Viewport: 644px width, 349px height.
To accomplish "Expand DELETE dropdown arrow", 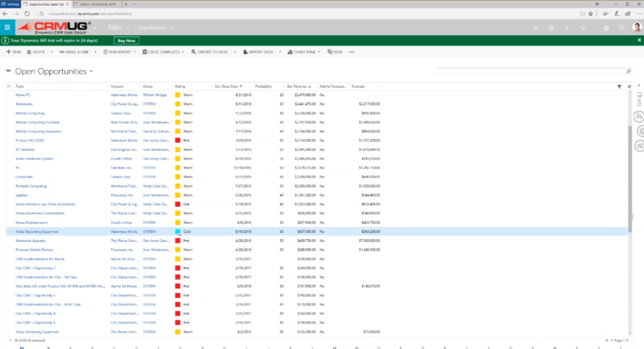I will point(52,52).
